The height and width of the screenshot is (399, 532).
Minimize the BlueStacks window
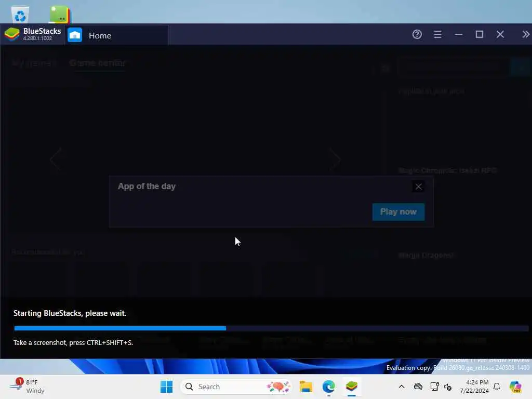click(459, 34)
